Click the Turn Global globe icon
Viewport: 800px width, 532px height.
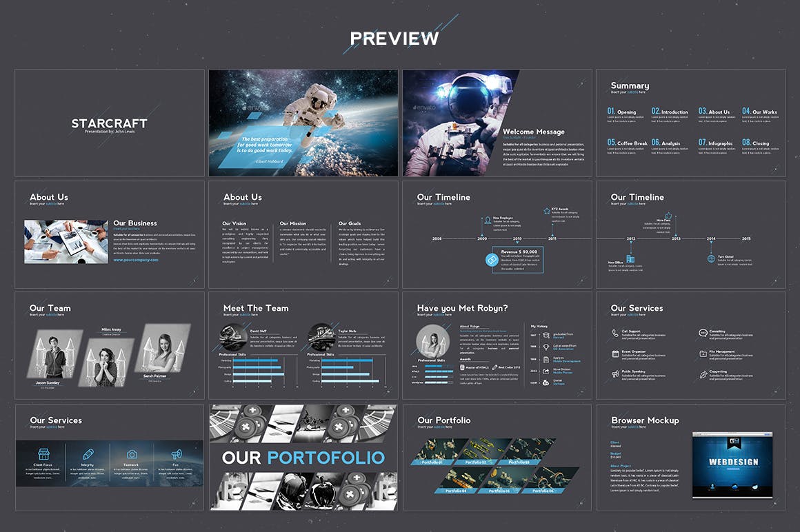click(711, 258)
